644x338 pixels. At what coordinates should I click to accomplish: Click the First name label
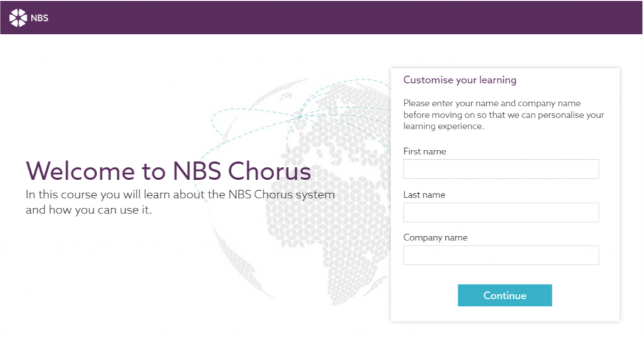425,151
